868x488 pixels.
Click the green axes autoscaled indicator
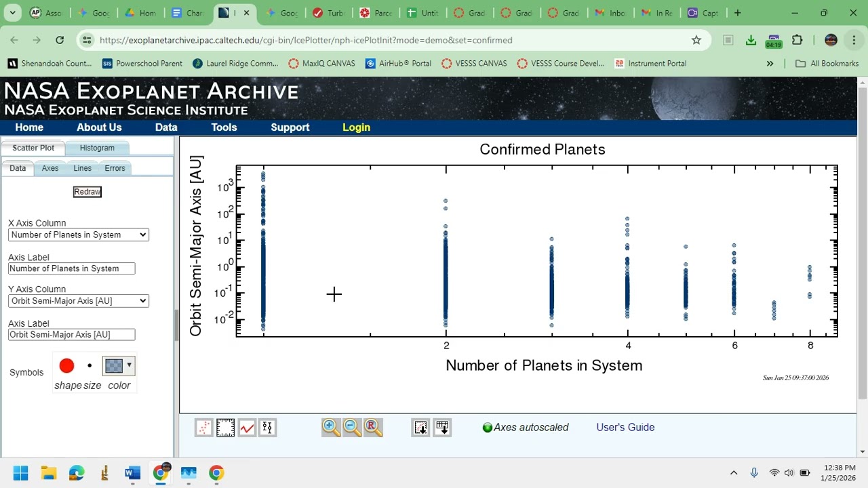(487, 428)
